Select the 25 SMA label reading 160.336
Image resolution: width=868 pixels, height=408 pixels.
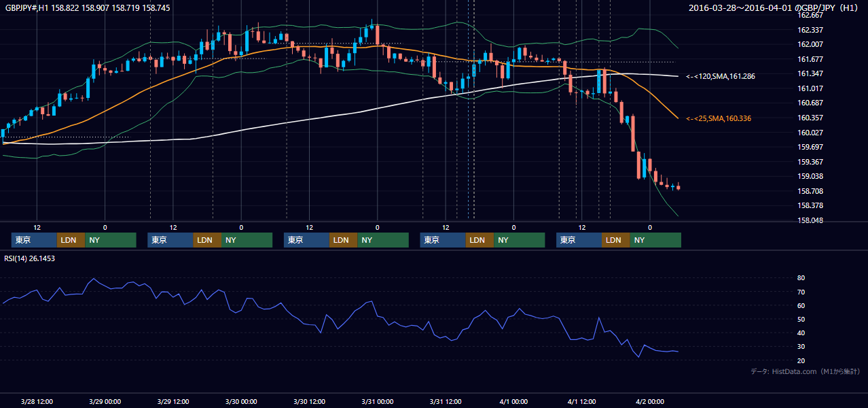(719, 118)
